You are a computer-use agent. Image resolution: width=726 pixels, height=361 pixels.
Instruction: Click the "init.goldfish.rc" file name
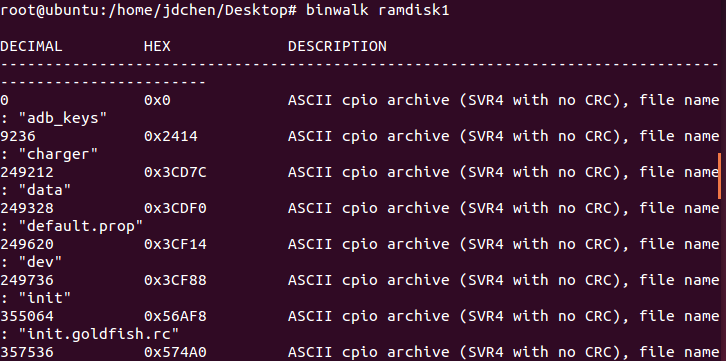click(x=98, y=334)
